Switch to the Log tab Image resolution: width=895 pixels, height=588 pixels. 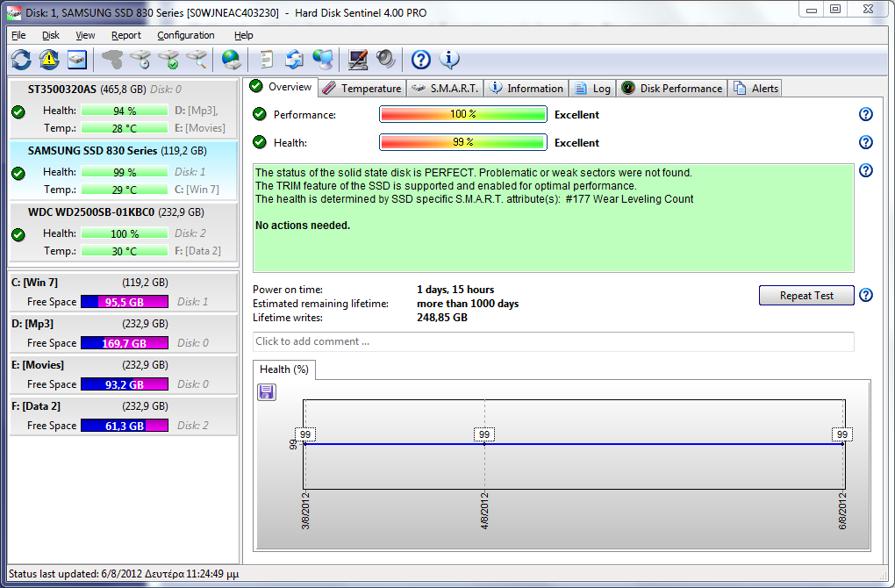[592, 89]
